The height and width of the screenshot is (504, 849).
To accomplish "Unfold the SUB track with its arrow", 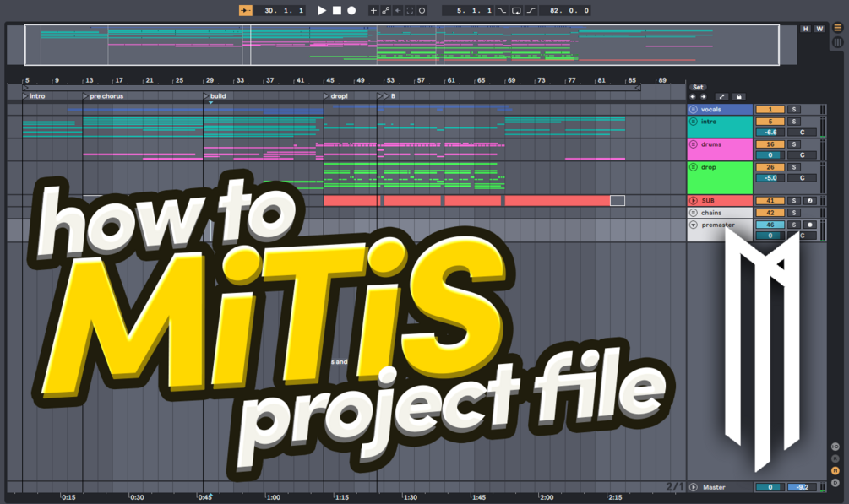I will tap(693, 201).
